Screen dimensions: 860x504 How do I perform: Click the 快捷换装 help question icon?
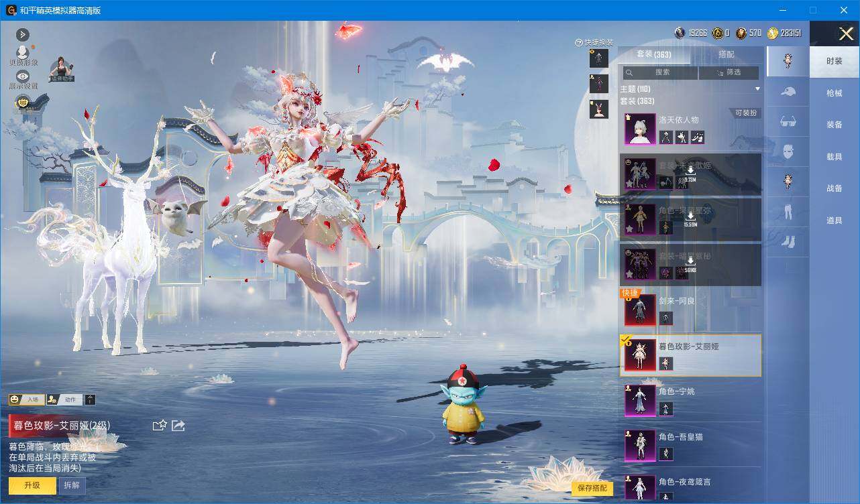point(578,42)
